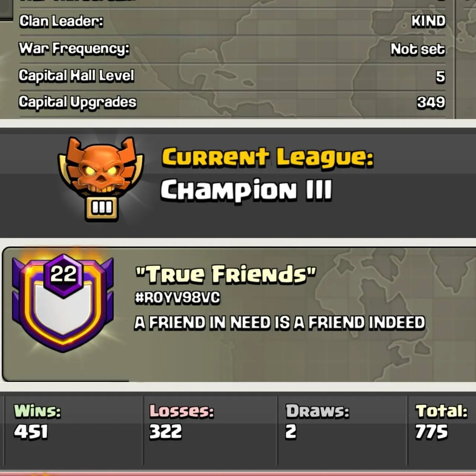Select the Draws 2 stat cell
The height and width of the screenshot is (476, 476).
(x=342, y=430)
